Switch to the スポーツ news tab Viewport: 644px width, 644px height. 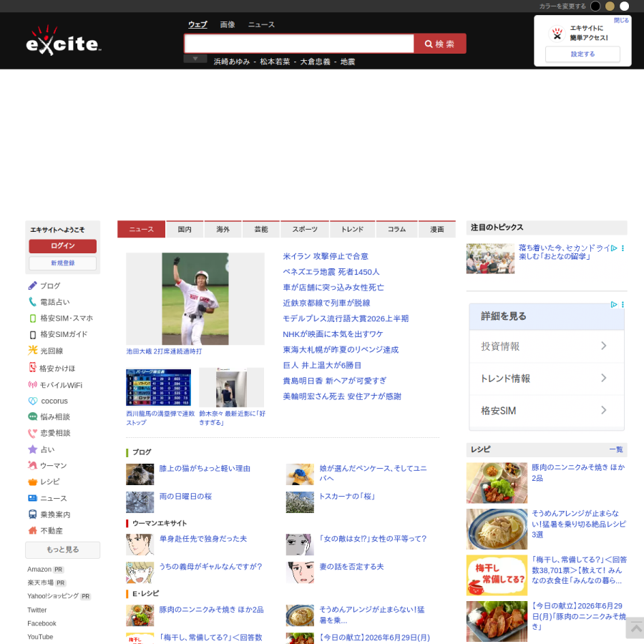tap(305, 229)
